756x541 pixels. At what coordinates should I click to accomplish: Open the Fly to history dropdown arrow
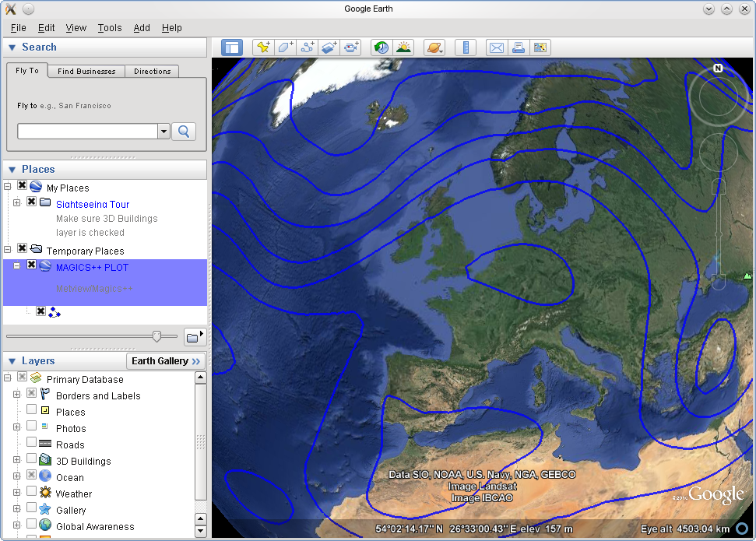[x=164, y=131]
